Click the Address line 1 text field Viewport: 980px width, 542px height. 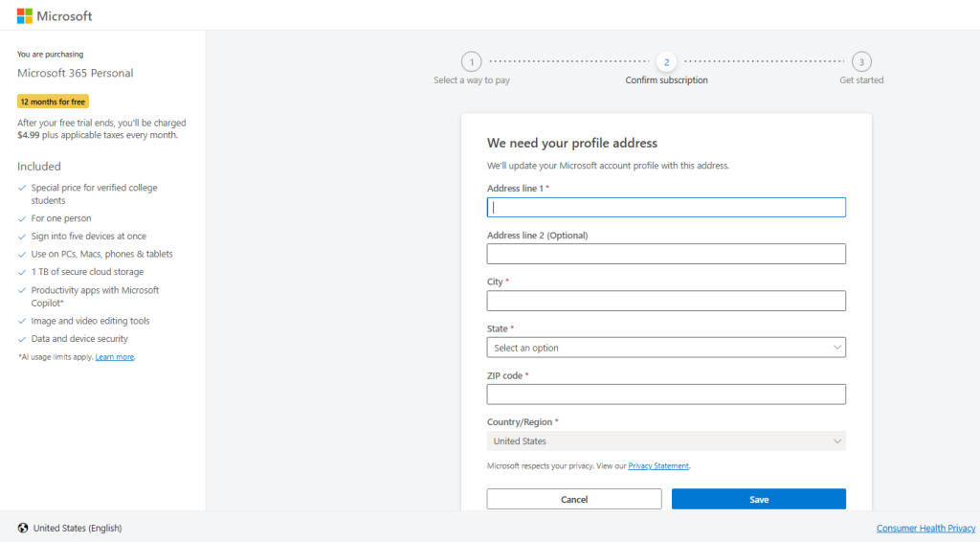[x=666, y=207]
